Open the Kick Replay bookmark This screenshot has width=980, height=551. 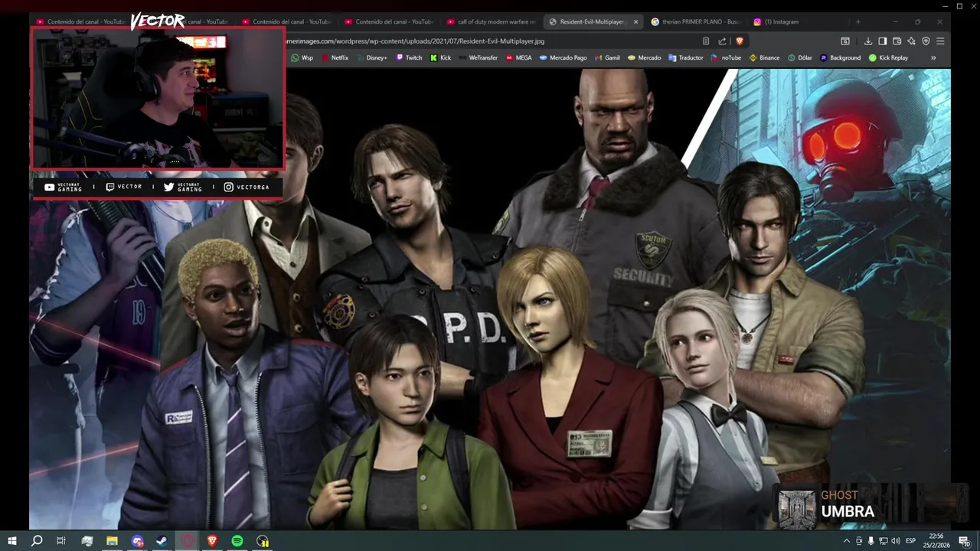[888, 57]
